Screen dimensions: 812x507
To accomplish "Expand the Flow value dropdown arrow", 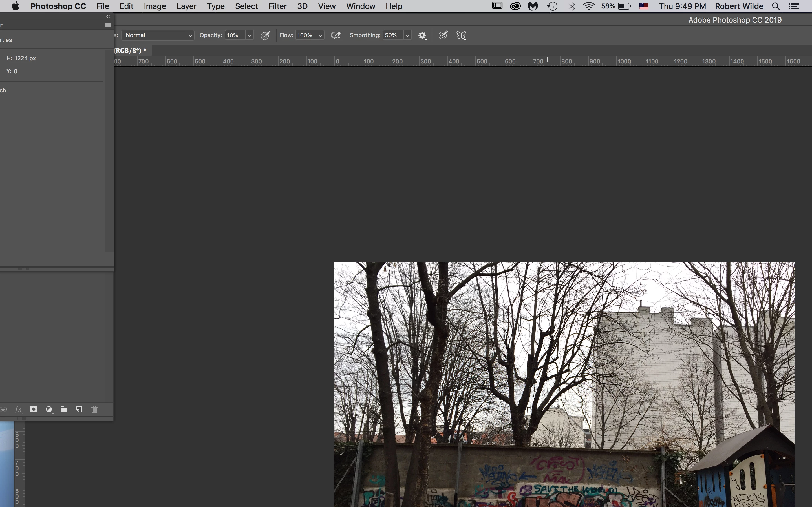I will (x=320, y=35).
